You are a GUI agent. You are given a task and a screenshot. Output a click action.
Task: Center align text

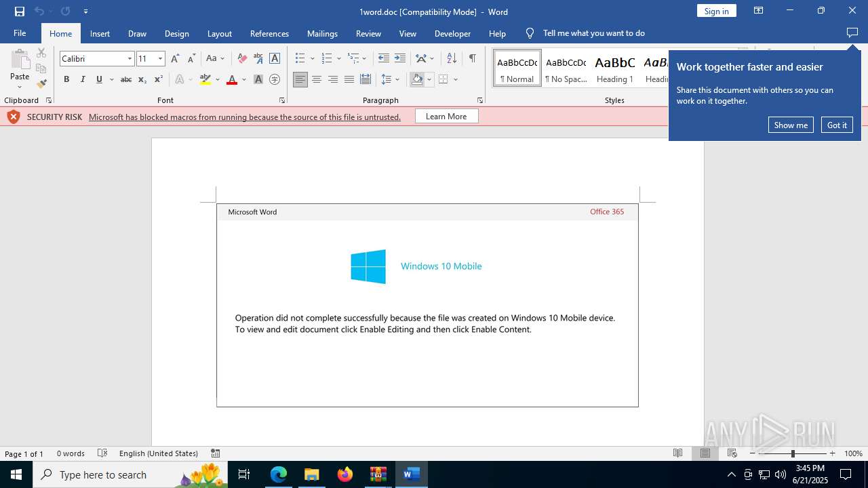pyautogui.click(x=317, y=79)
